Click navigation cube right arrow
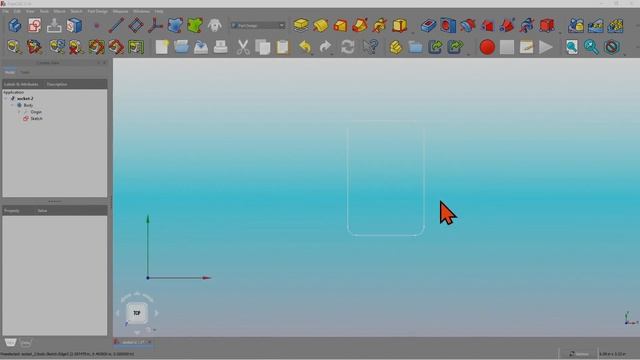Screen dimensions: 640x360 coord(156,313)
